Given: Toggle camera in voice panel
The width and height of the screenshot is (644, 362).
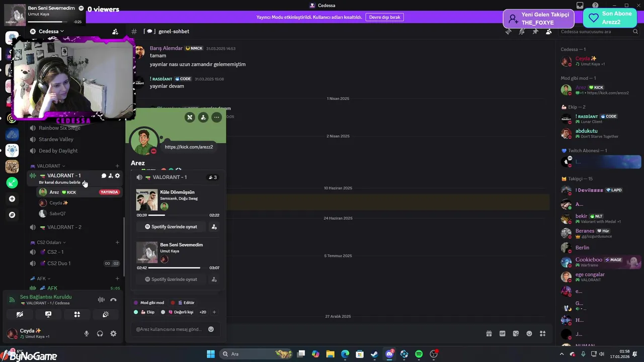Looking at the screenshot, I should tap(20, 314).
